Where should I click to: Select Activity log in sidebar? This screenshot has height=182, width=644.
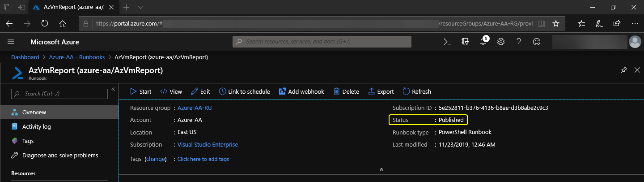click(x=36, y=127)
